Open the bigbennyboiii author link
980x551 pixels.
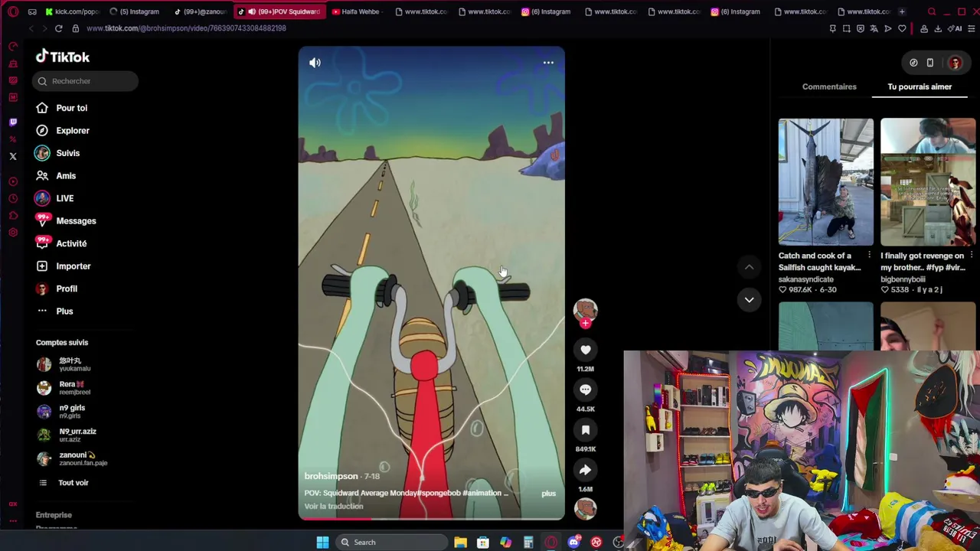coord(903,279)
